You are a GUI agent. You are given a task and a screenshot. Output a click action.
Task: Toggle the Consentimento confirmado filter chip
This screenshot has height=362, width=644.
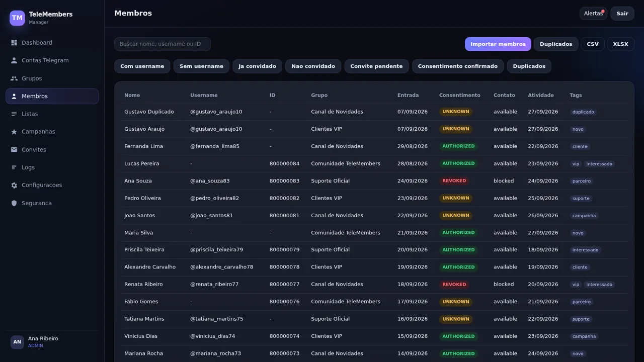[458, 66]
